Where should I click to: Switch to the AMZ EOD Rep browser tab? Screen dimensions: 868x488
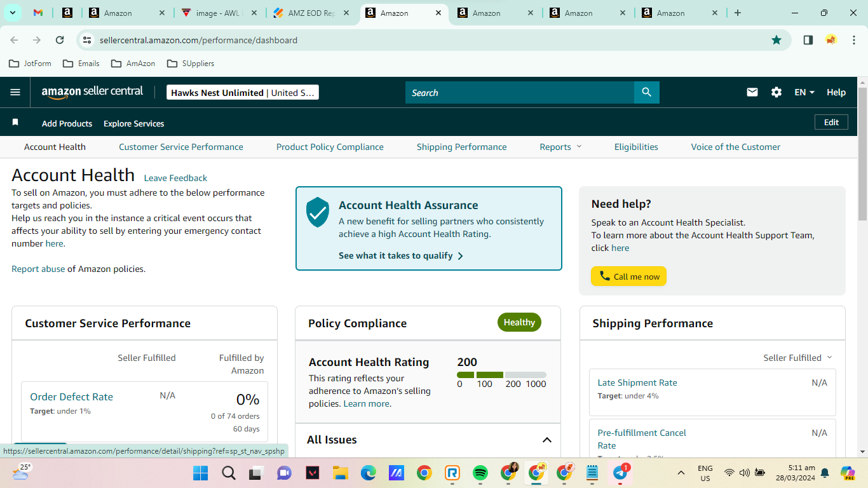point(312,13)
